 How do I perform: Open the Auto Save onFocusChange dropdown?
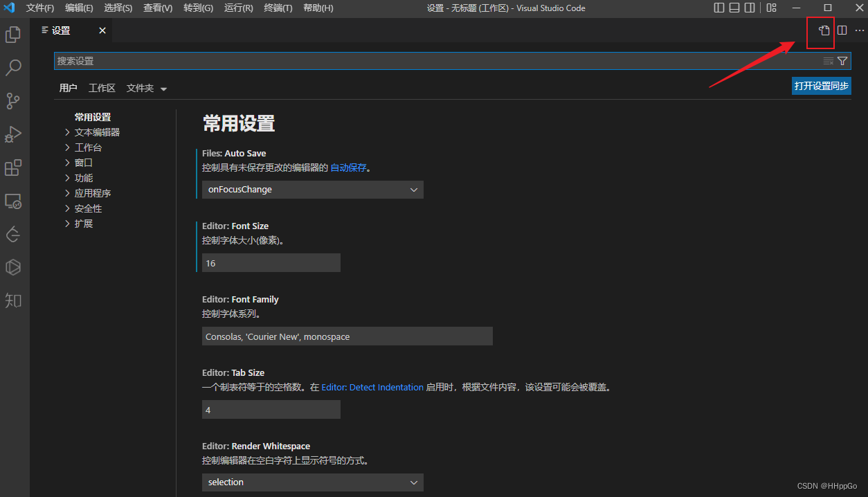tap(312, 190)
